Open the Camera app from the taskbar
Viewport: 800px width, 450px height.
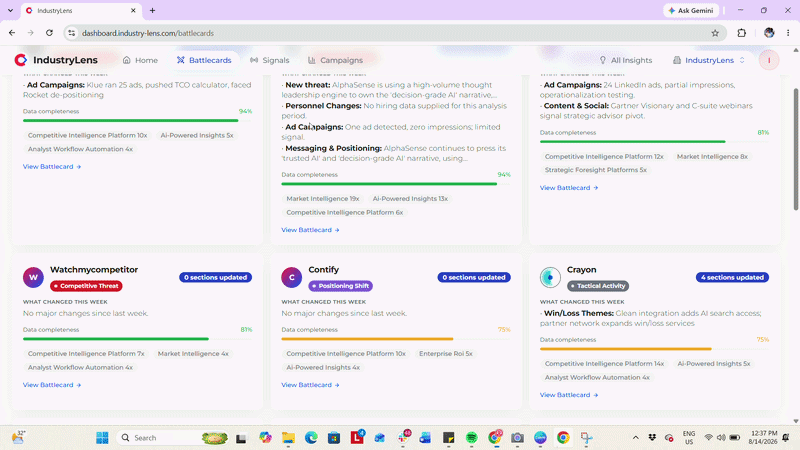pos(517,438)
